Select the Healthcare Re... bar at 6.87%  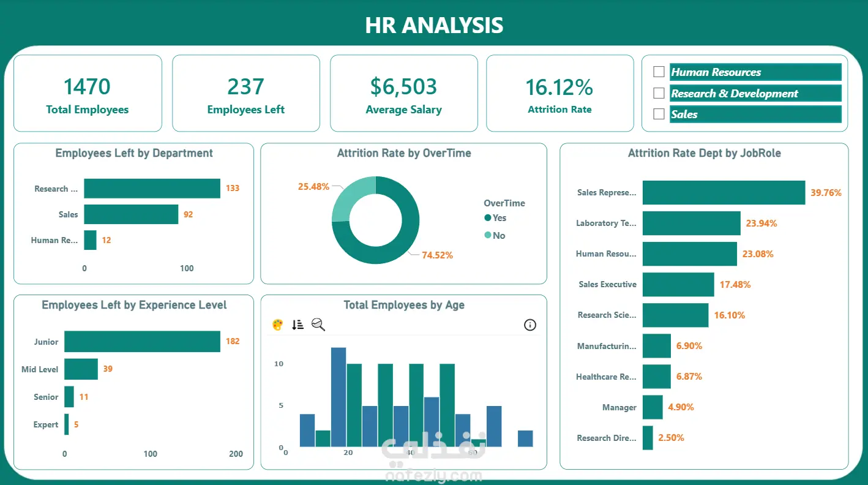coord(657,377)
